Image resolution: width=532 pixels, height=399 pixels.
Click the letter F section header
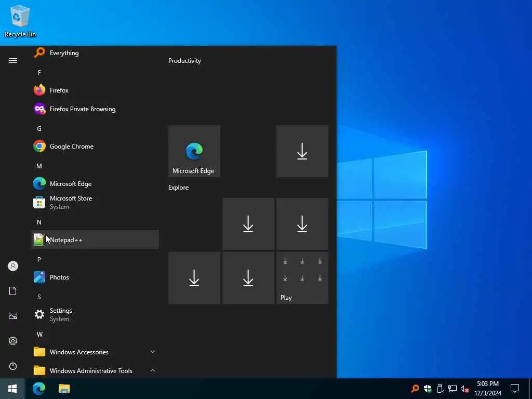pyautogui.click(x=39, y=72)
